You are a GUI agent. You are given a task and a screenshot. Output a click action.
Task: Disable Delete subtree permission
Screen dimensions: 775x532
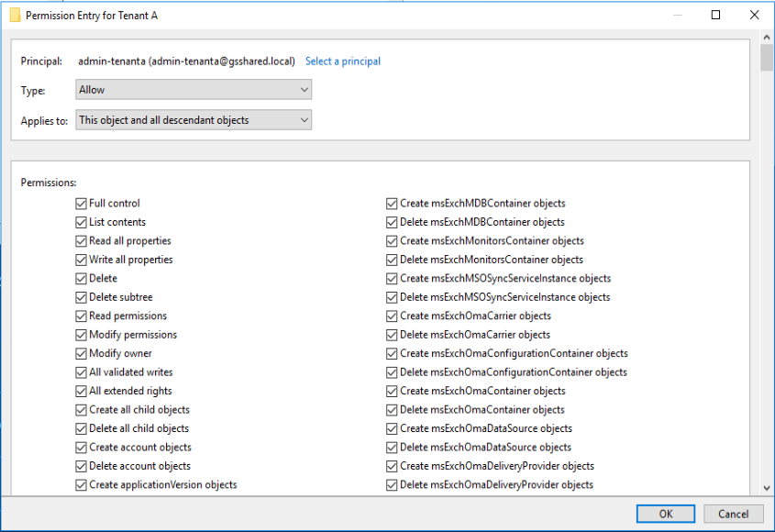(82, 297)
